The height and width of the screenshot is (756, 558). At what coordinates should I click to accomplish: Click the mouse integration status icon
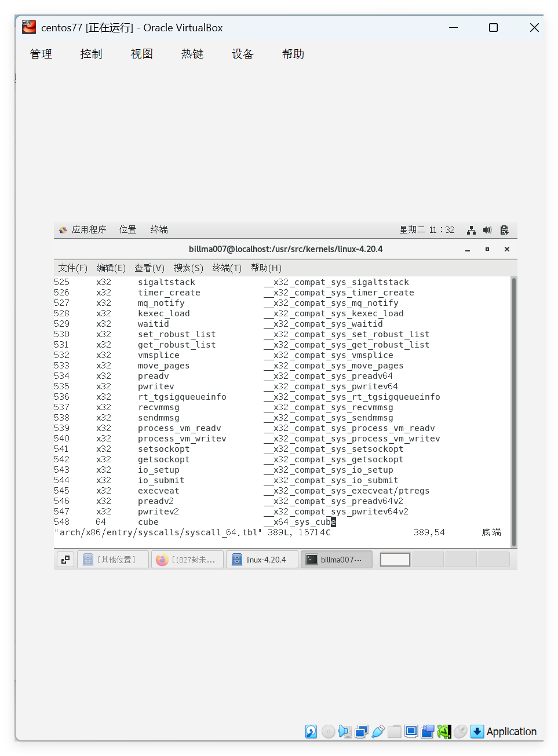(x=461, y=732)
